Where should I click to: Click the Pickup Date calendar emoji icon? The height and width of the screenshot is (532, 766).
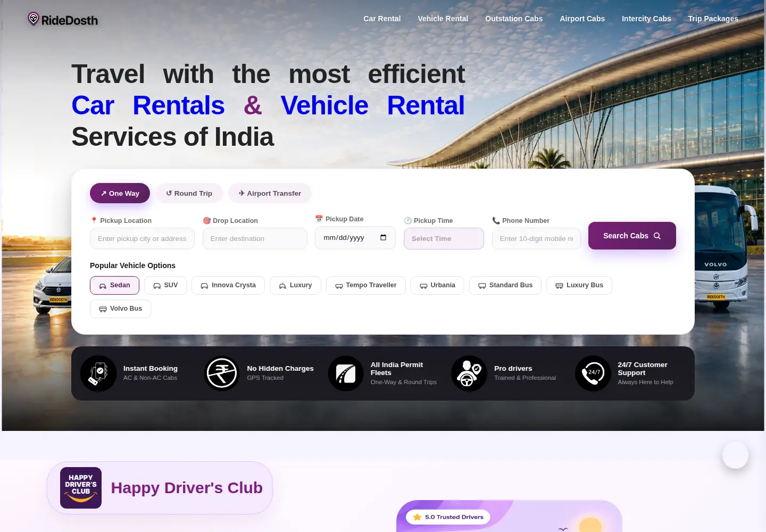pos(319,219)
